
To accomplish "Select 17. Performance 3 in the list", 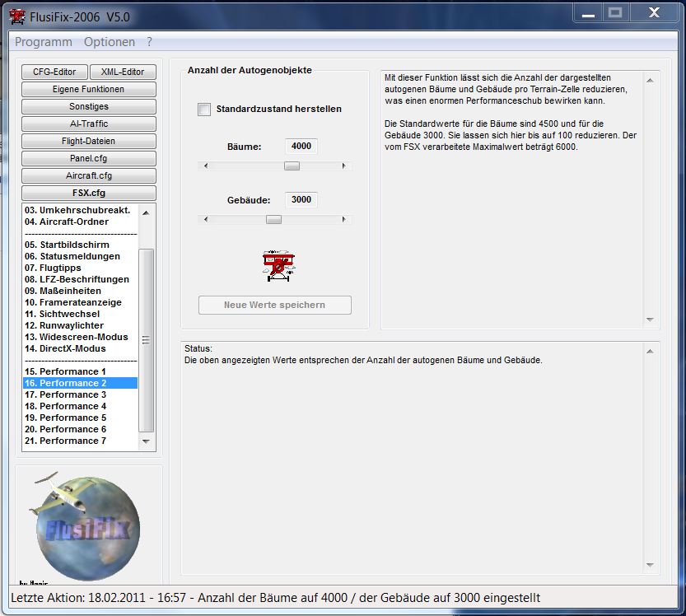I will [80, 394].
